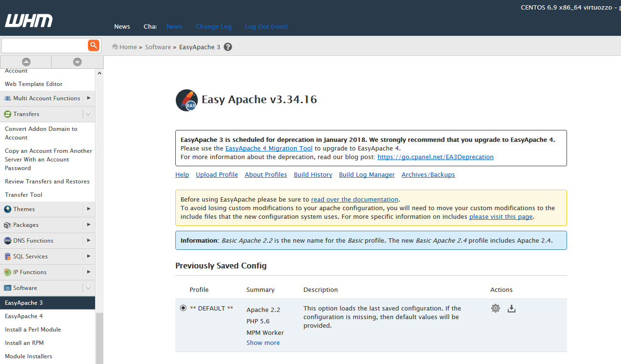Open the white News header item
621x364 pixels.
122,27
